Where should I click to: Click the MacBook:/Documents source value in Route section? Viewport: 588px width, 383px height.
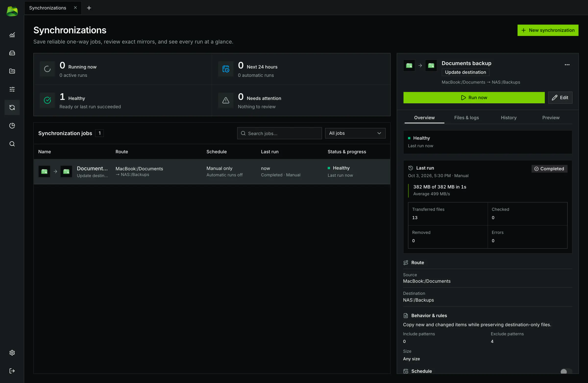coord(427,281)
